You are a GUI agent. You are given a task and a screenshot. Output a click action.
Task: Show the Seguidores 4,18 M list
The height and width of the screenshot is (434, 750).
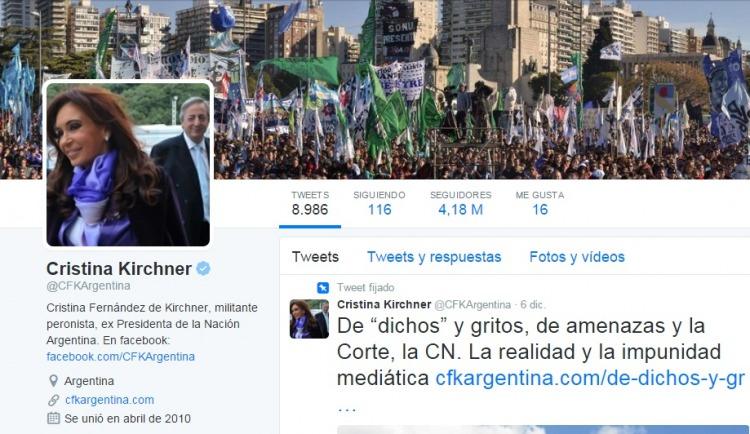461,204
